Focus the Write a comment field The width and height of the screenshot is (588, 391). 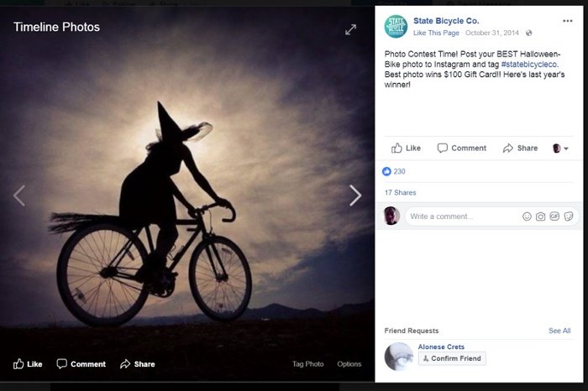[x=462, y=216]
